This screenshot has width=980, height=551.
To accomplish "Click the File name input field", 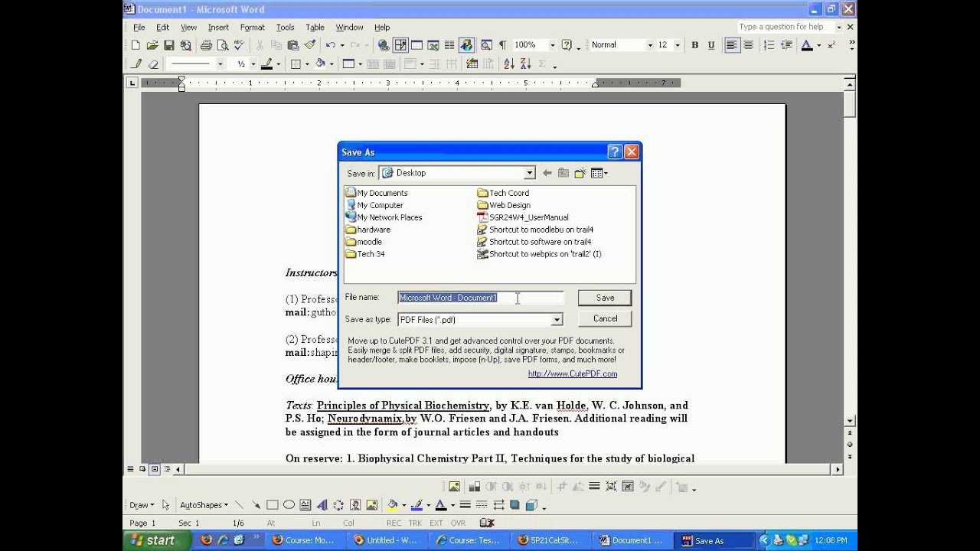I will pos(480,298).
